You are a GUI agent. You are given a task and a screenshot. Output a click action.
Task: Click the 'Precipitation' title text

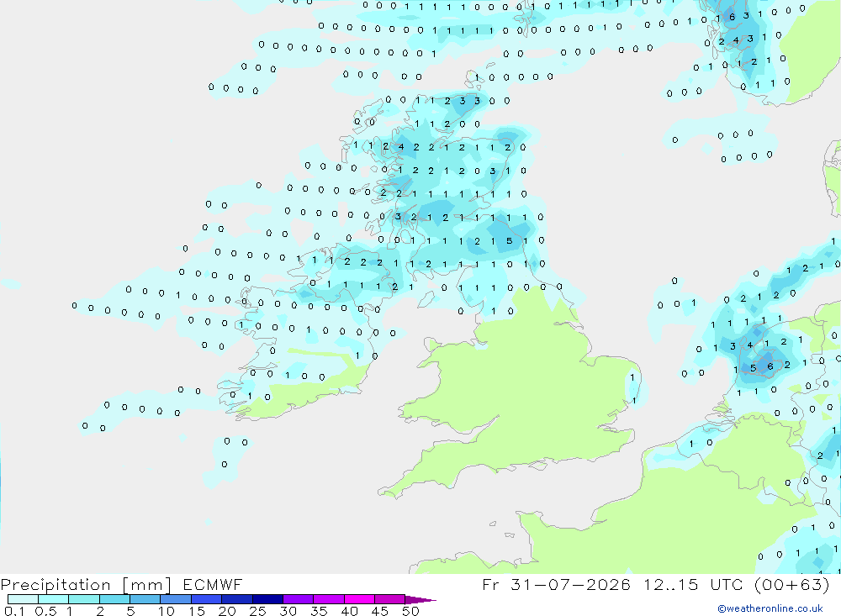tap(56, 584)
